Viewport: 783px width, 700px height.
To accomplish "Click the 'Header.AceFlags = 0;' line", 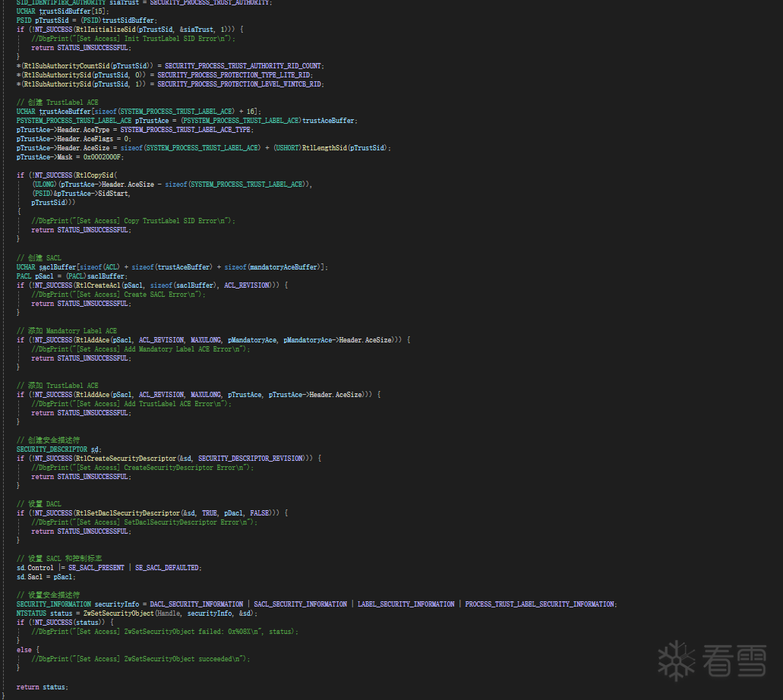I will point(74,139).
